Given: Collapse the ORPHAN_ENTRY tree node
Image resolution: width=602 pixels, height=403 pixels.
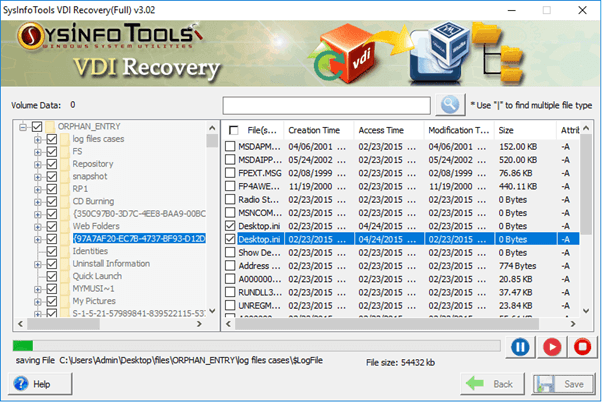Looking at the screenshot, I should [x=23, y=127].
